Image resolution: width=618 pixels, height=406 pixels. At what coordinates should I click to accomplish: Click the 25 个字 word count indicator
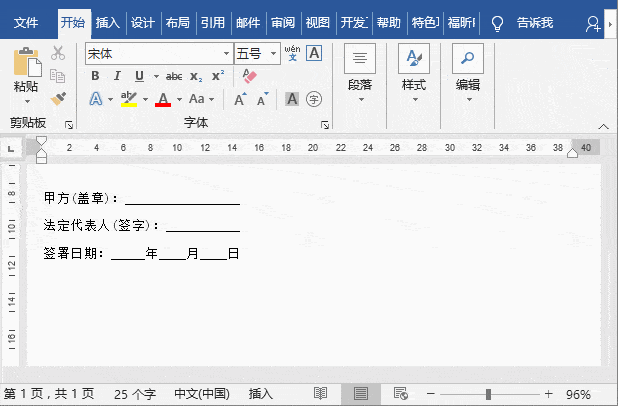click(135, 394)
